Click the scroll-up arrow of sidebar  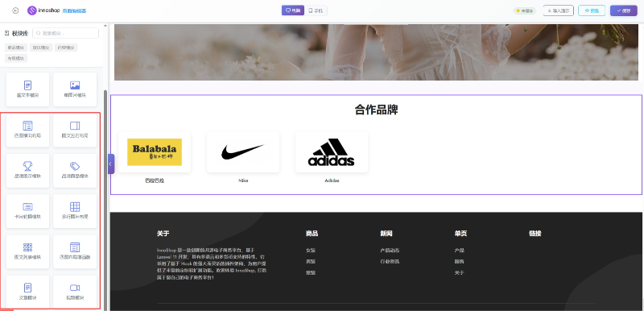click(105, 26)
